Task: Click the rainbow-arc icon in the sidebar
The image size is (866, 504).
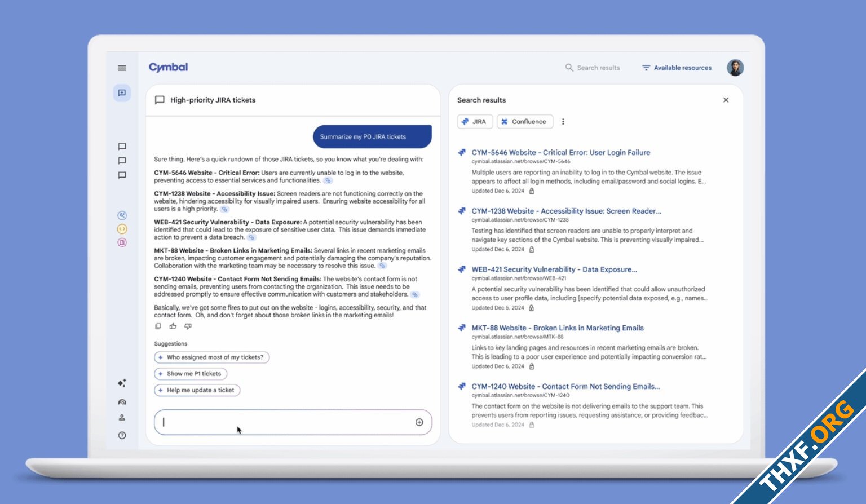Action: [122, 402]
